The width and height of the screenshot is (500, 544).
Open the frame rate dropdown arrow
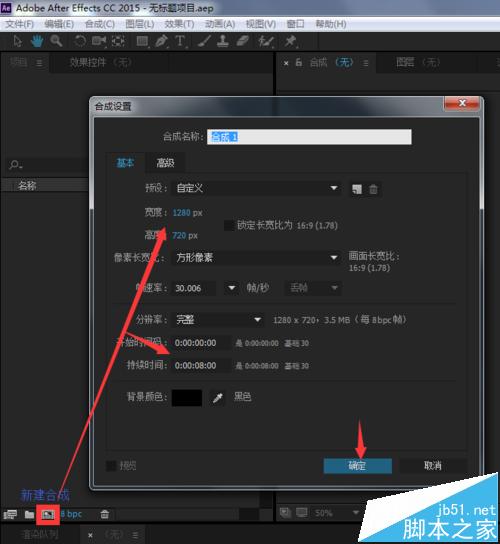click(231, 288)
